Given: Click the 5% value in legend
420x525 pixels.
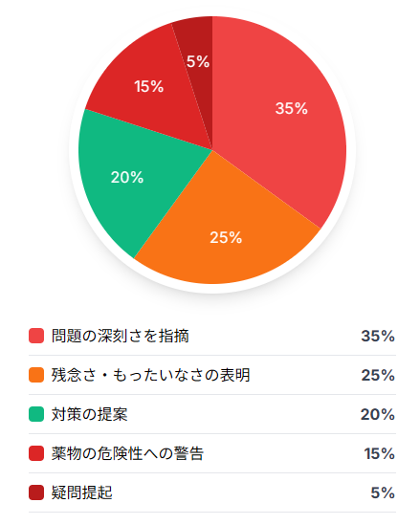Looking at the screenshot, I should pyautogui.click(x=383, y=492).
